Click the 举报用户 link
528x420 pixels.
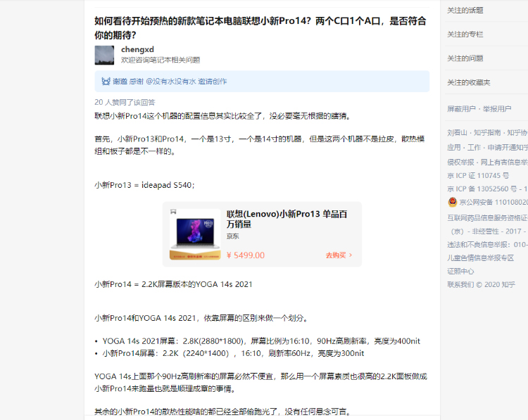497,109
